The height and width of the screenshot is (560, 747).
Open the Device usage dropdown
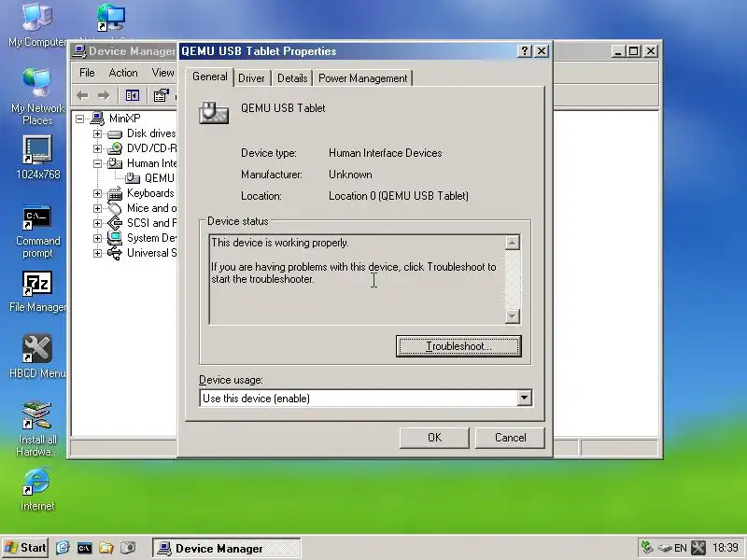point(524,398)
